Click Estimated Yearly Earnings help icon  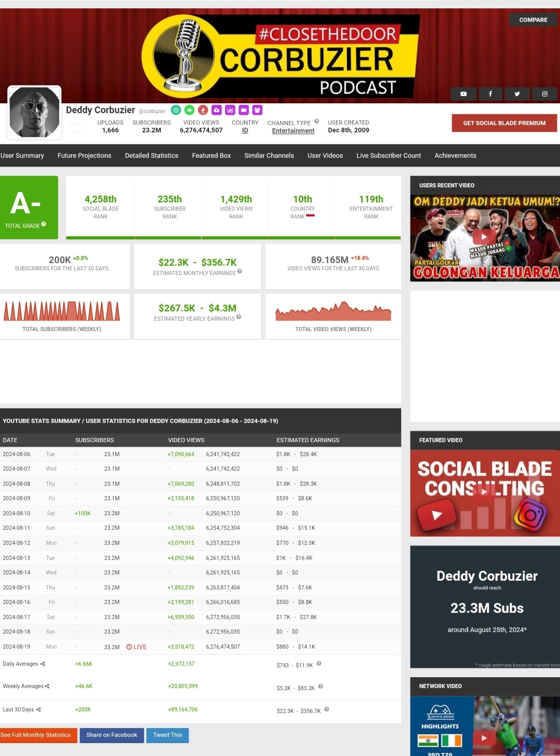tap(239, 317)
